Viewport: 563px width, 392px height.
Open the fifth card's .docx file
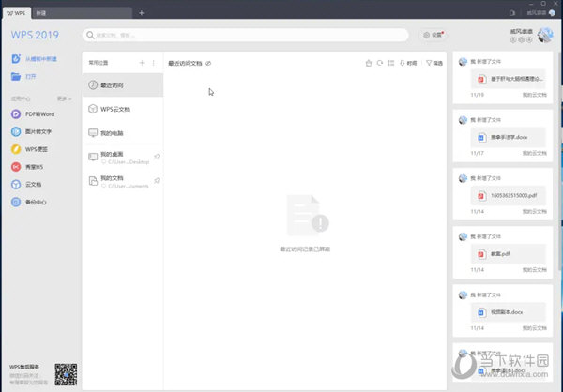click(508, 312)
